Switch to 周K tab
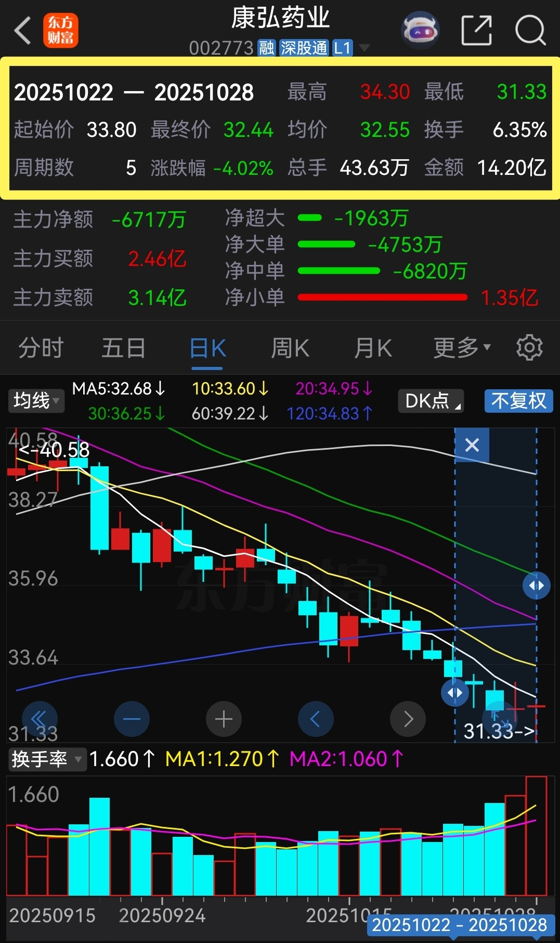 coord(290,348)
